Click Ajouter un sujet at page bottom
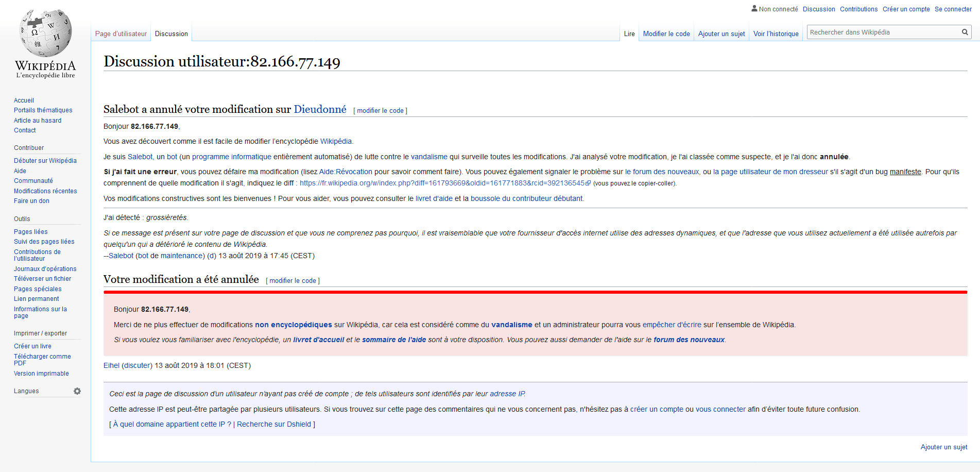The height and width of the screenshot is (472, 980). point(944,447)
